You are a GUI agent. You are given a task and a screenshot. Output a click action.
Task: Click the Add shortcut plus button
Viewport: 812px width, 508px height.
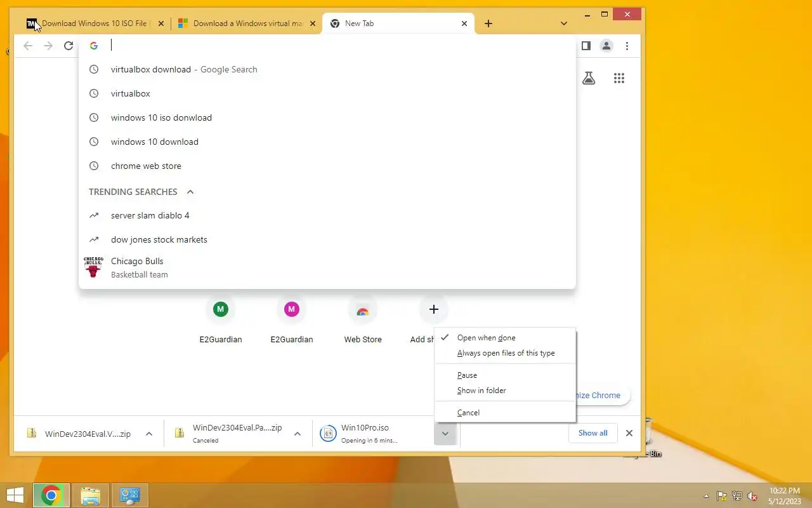point(434,309)
